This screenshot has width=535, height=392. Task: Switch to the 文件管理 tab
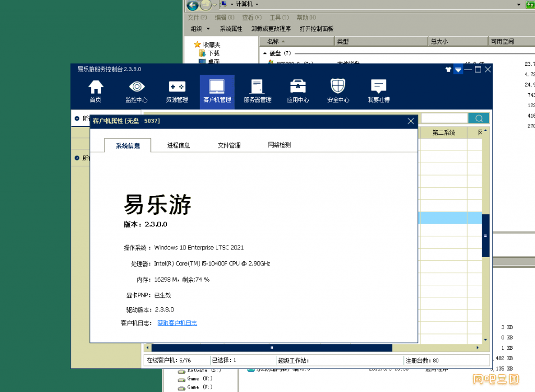229,145
